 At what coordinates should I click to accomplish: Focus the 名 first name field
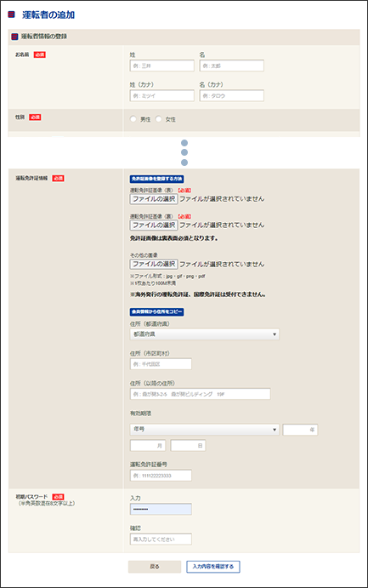coord(232,66)
